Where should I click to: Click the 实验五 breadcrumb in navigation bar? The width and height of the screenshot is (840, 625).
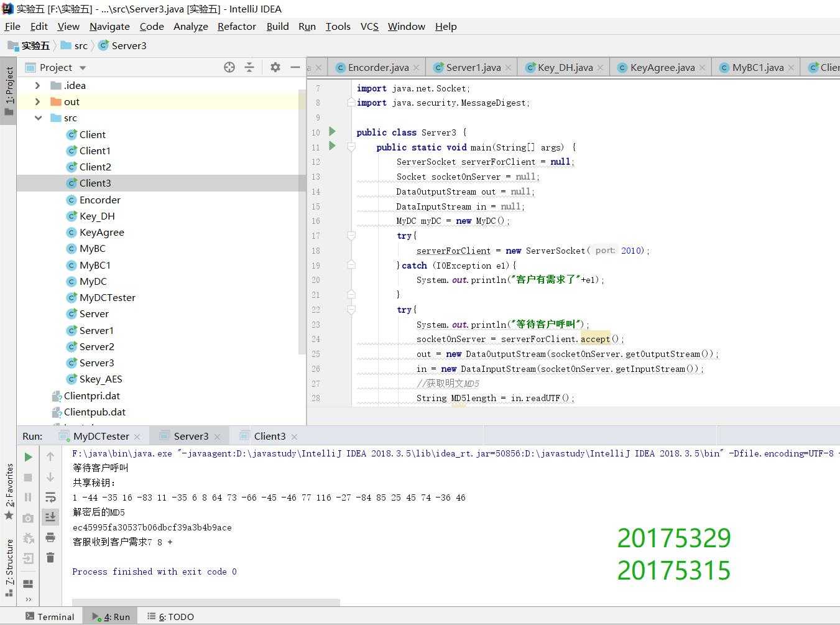click(29, 45)
